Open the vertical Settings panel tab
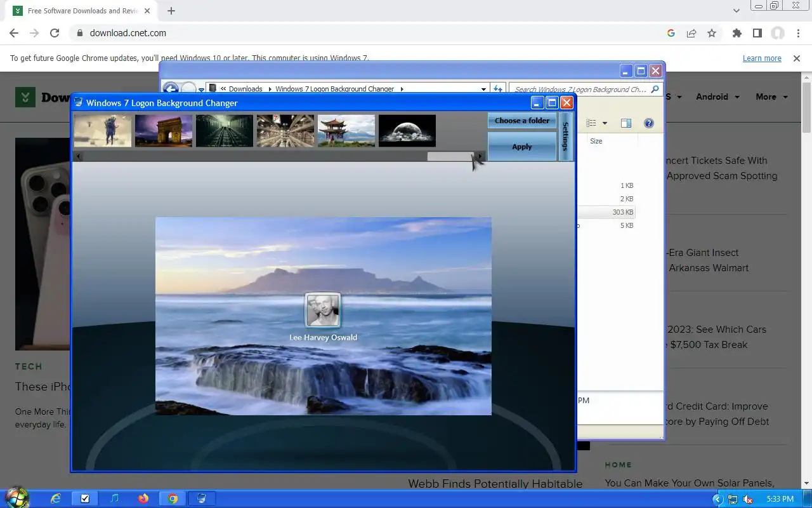The width and height of the screenshot is (812, 508). pos(566,137)
